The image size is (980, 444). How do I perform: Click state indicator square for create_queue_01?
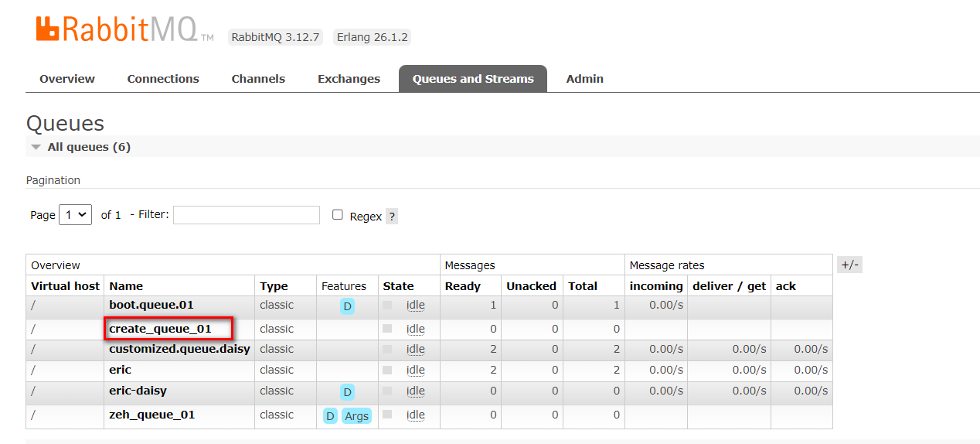(387, 328)
